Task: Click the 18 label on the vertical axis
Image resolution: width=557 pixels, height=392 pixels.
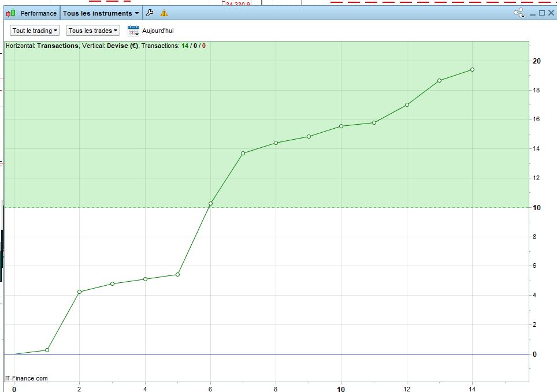Action: point(536,90)
